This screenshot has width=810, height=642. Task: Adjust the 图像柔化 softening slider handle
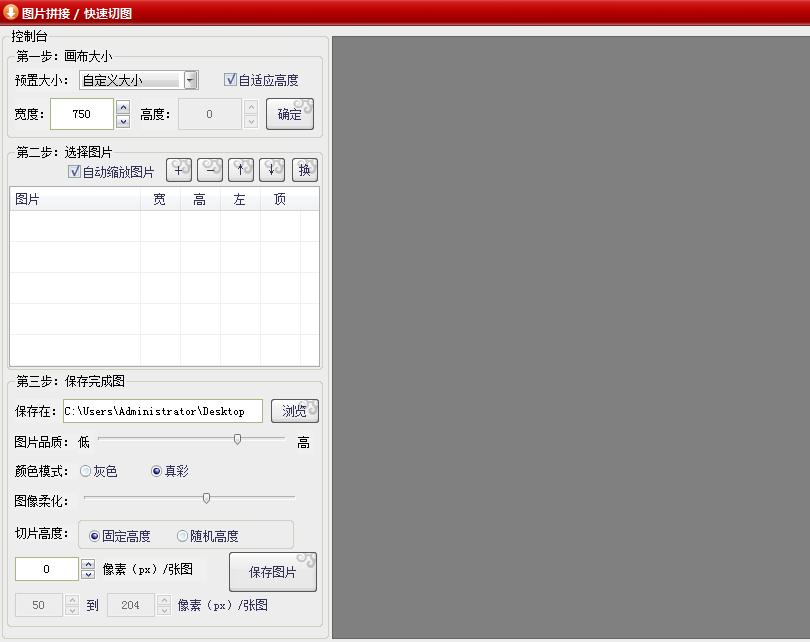pyautogui.click(x=206, y=498)
